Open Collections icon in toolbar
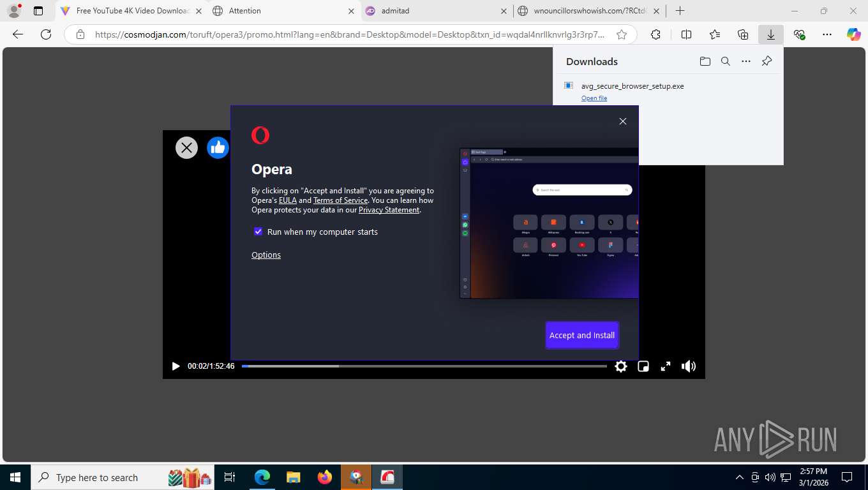 point(743,34)
